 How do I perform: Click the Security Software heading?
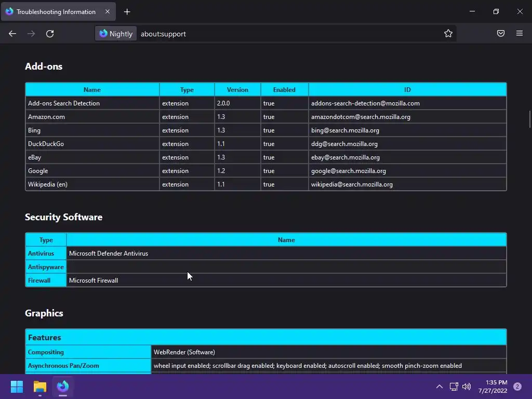(x=64, y=217)
